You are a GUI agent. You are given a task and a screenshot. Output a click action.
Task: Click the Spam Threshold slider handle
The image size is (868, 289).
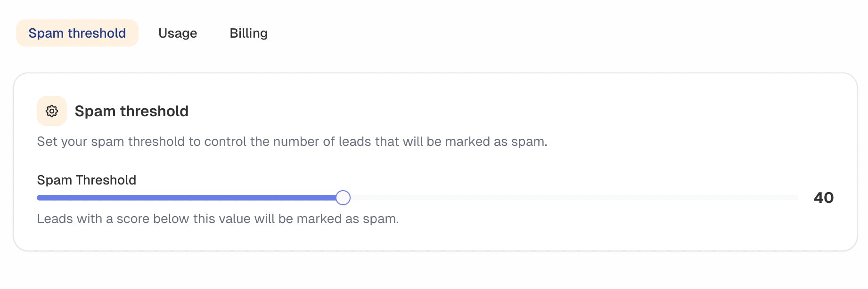pyautogui.click(x=343, y=198)
